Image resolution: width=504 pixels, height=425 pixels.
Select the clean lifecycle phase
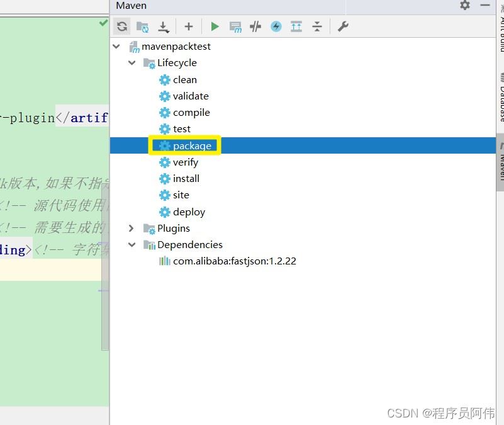coord(185,79)
